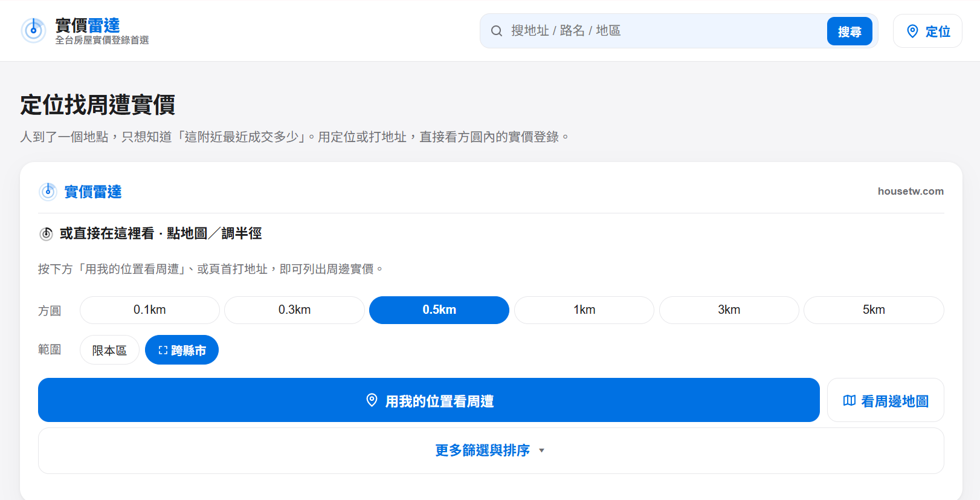Click in the 搜地址 / 路名 / 地區 field
Viewport: 980px width, 500px height.
[x=665, y=31]
